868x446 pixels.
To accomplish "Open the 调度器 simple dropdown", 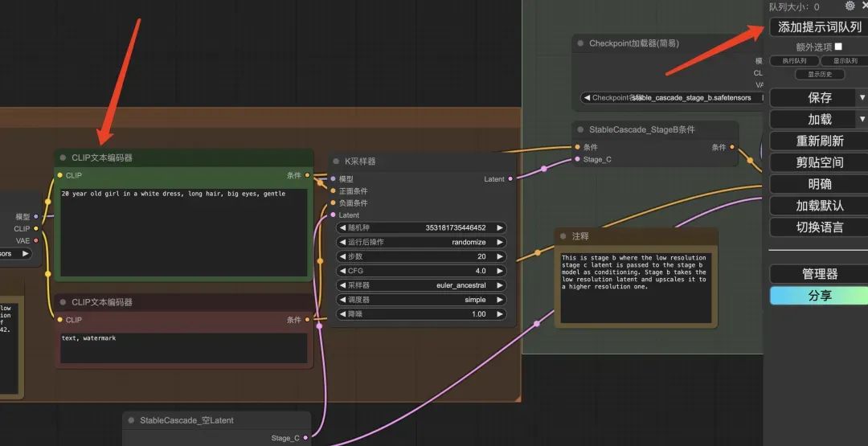I will coord(421,300).
